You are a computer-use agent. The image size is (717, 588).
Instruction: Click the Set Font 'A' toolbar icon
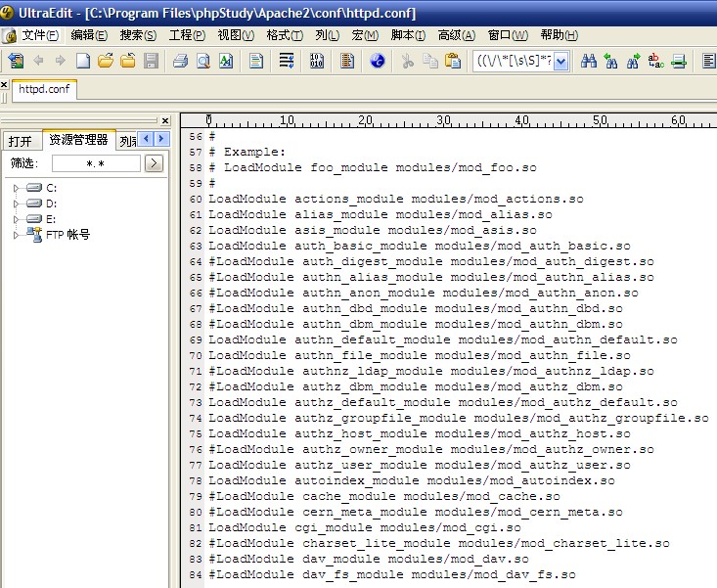(226, 61)
